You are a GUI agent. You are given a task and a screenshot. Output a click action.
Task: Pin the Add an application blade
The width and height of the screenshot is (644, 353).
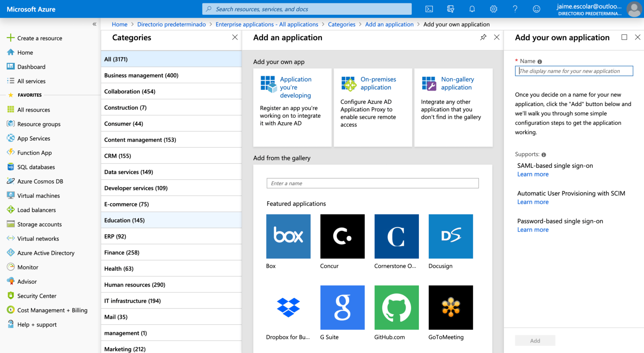pos(483,37)
